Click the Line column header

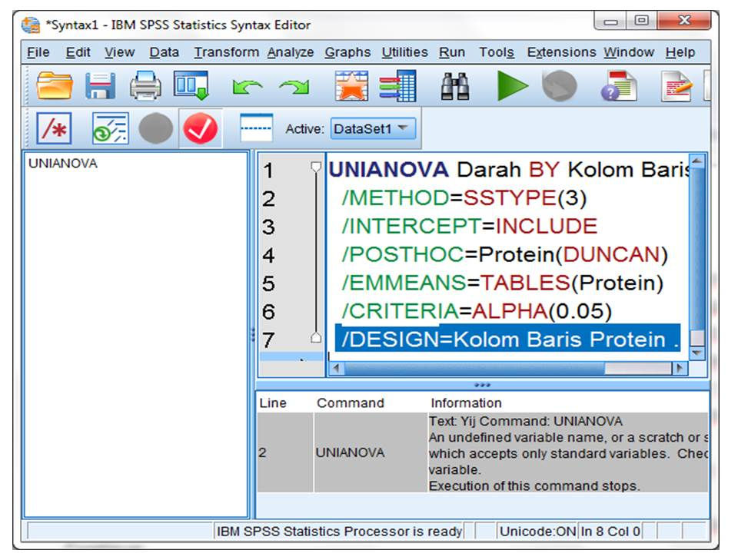[272, 403]
